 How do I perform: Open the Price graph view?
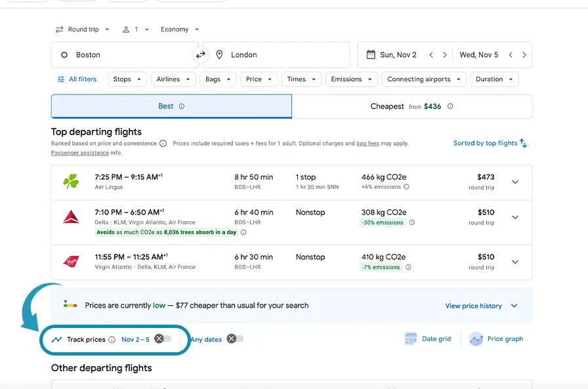pyautogui.click(x=497, y=339)
